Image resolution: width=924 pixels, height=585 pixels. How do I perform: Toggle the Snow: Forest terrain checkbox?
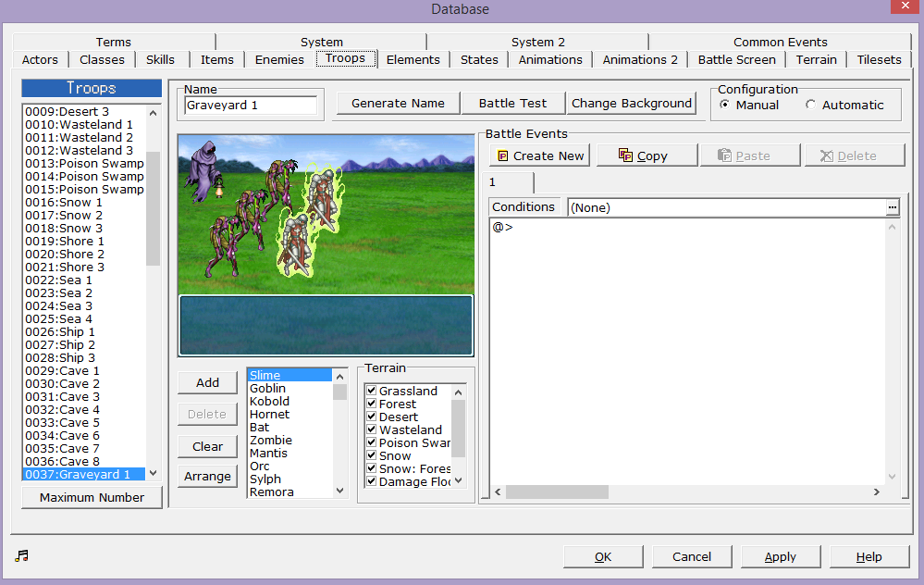(371, 468)
